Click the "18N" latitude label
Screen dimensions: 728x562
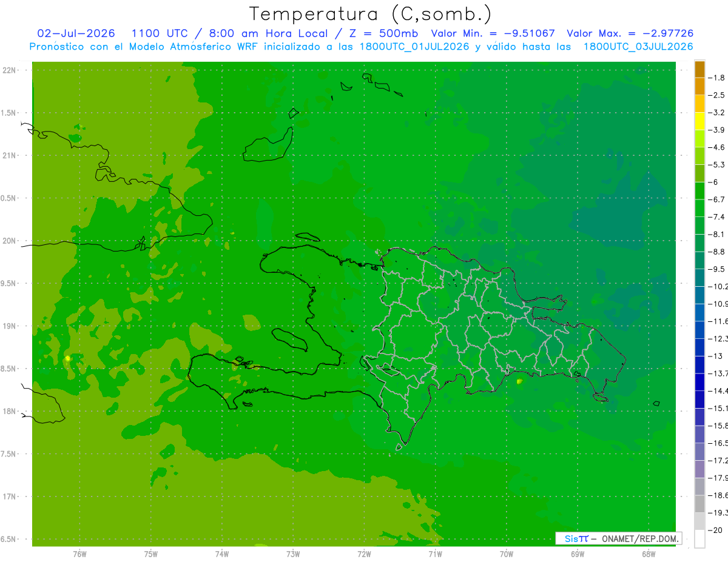[9, 411]
